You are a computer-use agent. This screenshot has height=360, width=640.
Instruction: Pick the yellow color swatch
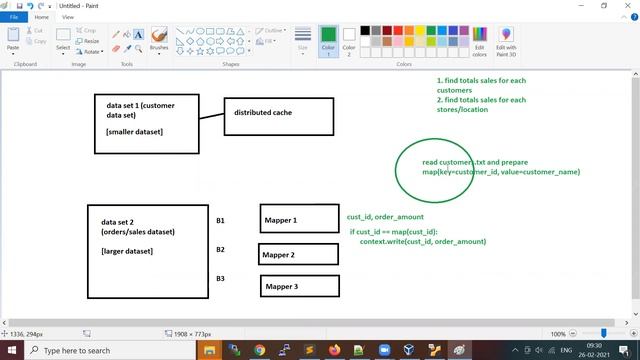pos(420,30)
